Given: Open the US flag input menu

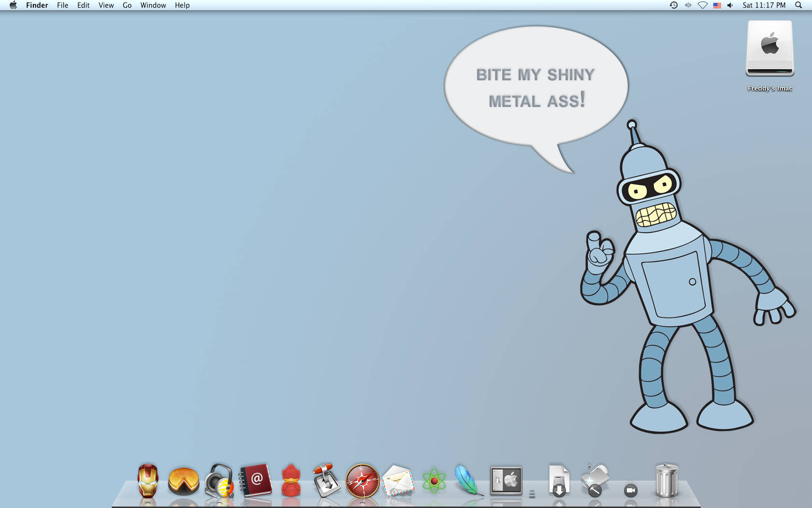Looking at the screenshot, I should click(x=717, y=5).
